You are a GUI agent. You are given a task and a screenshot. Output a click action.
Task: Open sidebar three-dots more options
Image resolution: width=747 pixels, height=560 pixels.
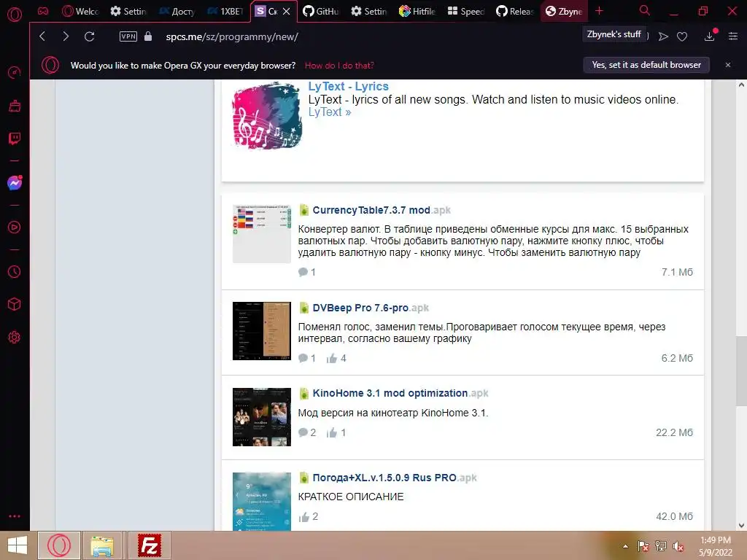click(15, 516)
